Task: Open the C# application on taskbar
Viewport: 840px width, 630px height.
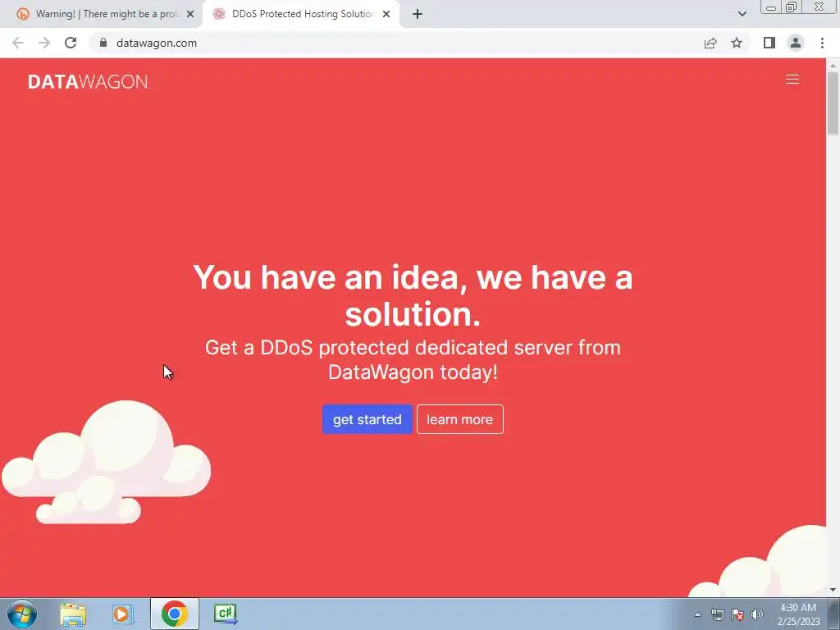Action: [x=225, y=614]
